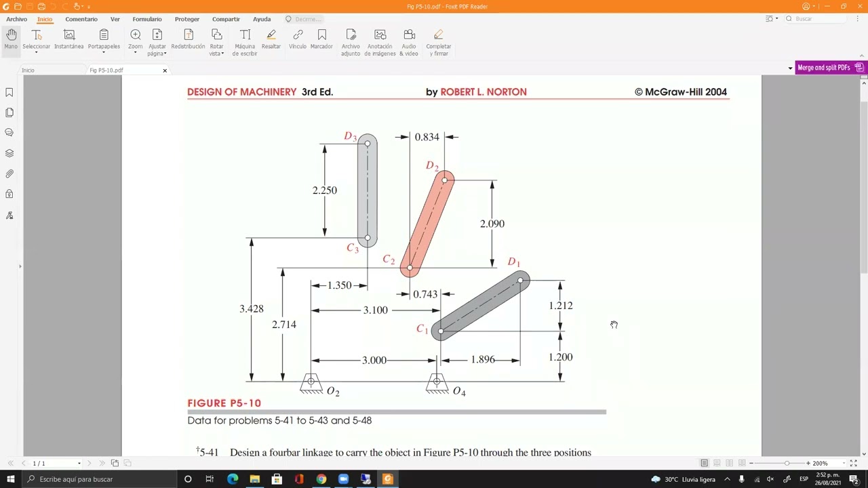Insert Audio & vídeo

click(409, 42)
